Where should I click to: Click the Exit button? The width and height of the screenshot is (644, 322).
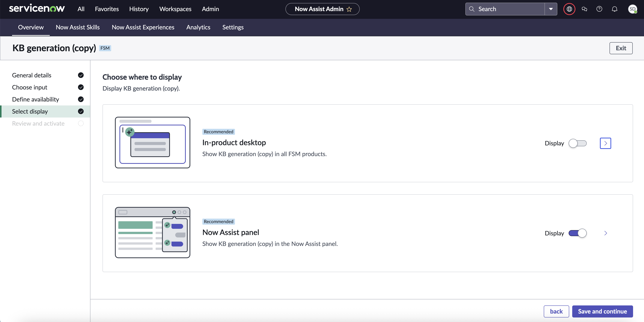click(621, 48)
